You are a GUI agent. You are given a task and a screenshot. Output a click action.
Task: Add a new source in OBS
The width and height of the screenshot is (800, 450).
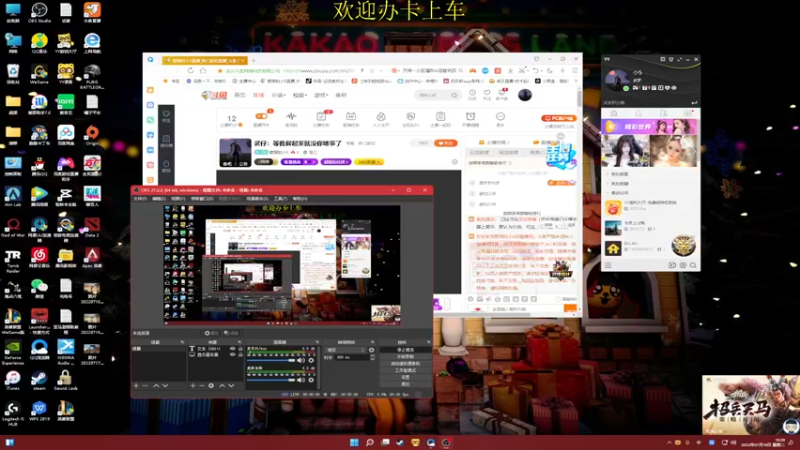tap(193, 386)
